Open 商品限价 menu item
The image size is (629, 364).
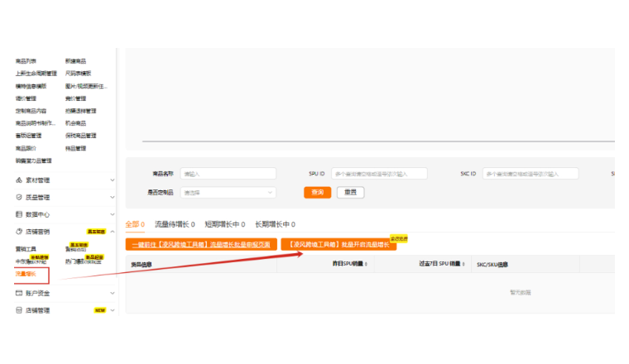26,148
